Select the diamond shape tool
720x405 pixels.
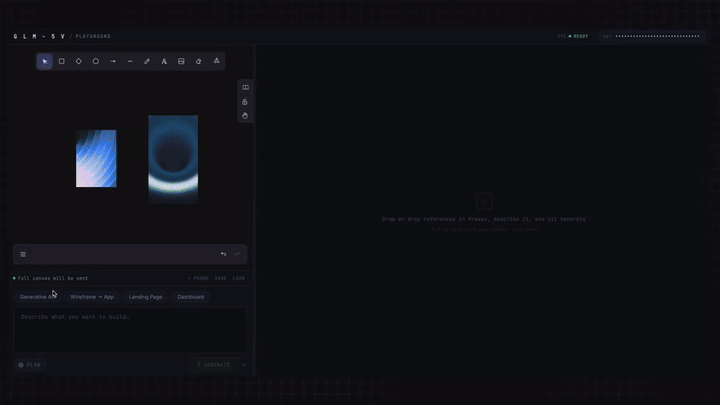coord(79,61)
